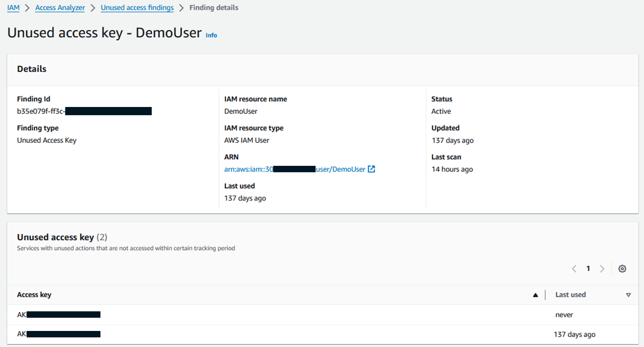Click the access key used 137 days ago

(59, 334)
